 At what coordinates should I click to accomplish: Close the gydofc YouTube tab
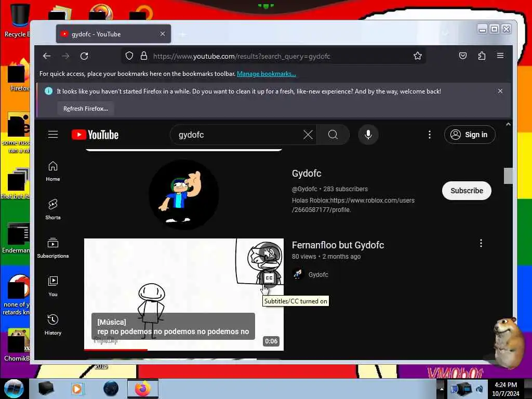(x=163, y=34)
